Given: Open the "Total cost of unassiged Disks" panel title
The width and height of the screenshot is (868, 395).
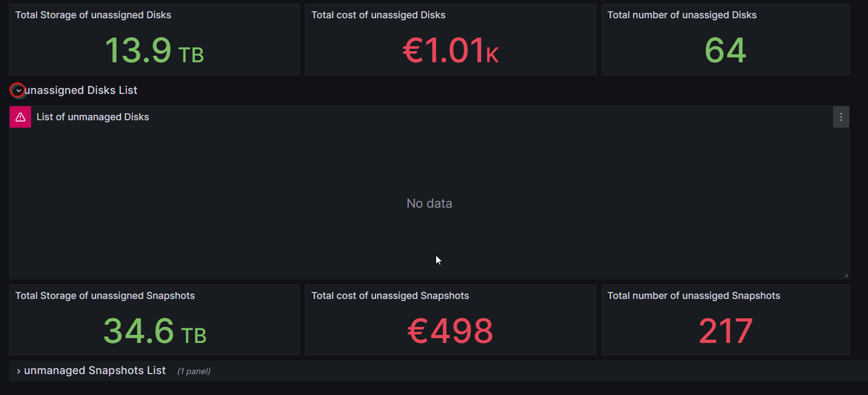Looking at the screenshot, I should tap(378, 15).
